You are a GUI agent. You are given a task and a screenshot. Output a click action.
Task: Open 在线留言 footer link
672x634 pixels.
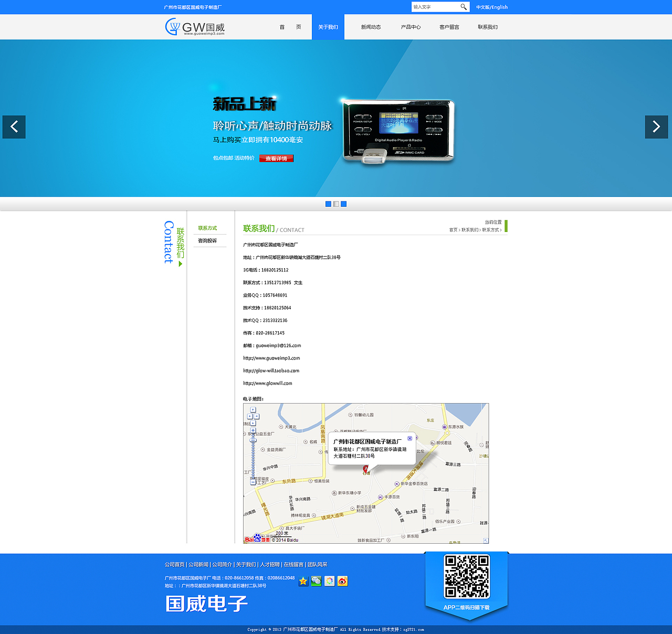pyautogui.click(x=293, y=564)
